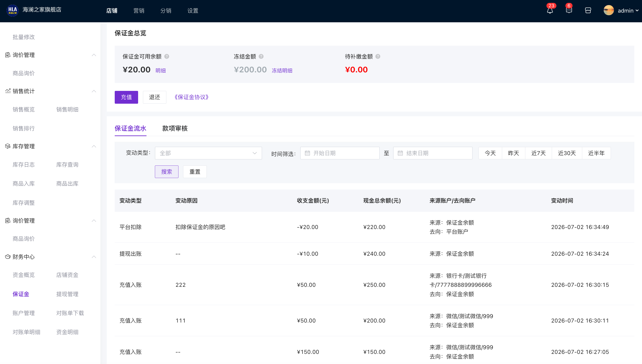This screenshot has height=364, width=642.
Task: Click the 充值 button
Action: 126,97
